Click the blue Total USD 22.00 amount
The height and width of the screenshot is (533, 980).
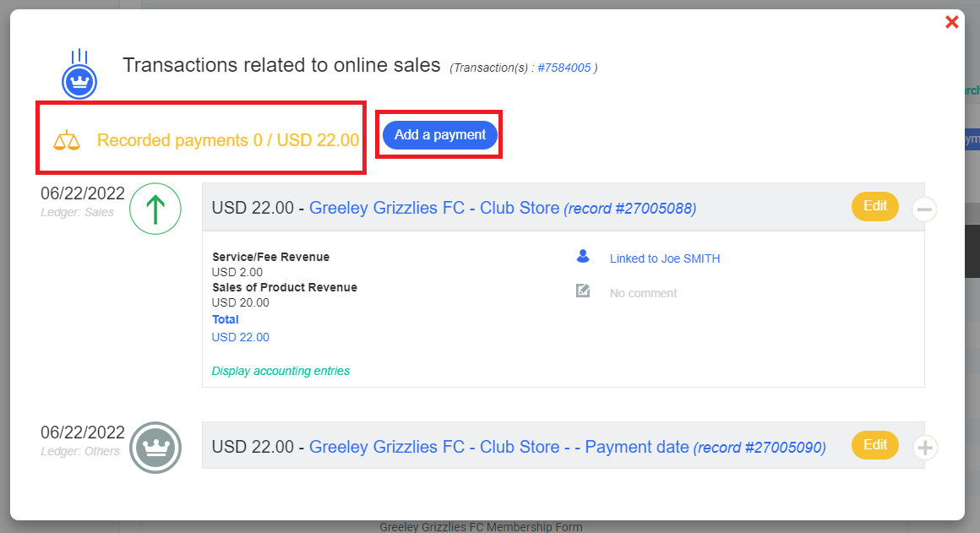tap(240, 337)
